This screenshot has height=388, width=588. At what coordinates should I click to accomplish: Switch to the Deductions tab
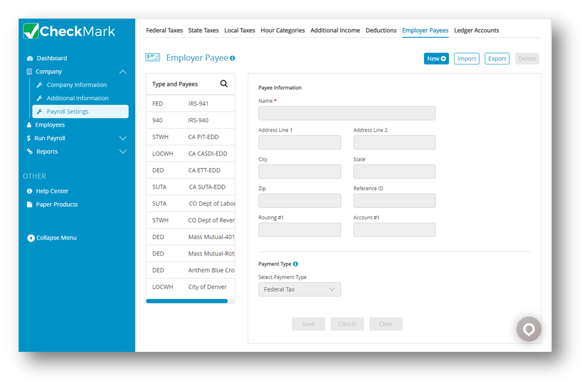point(381,30)
